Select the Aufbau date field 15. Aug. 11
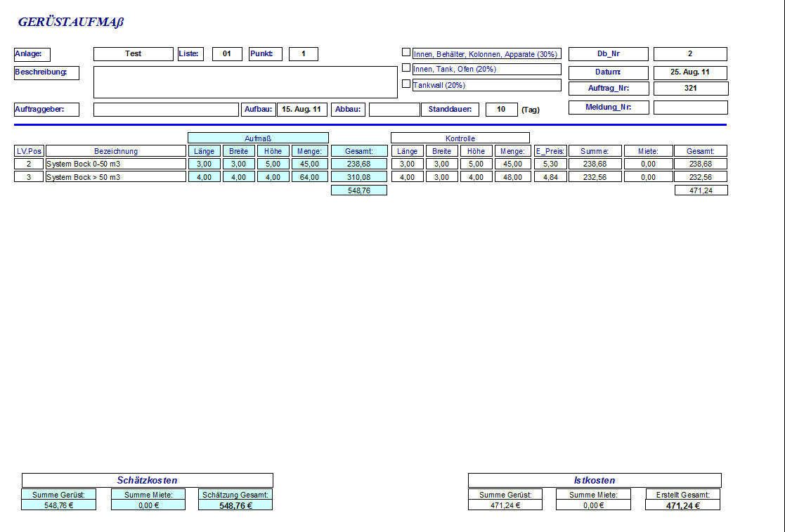Screen dimensions: 785x532 click(x=301, y=110)
